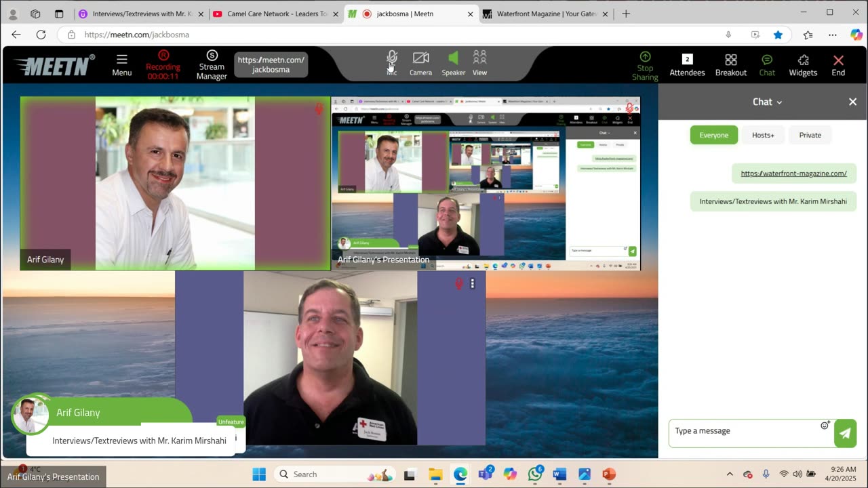Click the muted mic icon on Jack's video

pos(459,284)
